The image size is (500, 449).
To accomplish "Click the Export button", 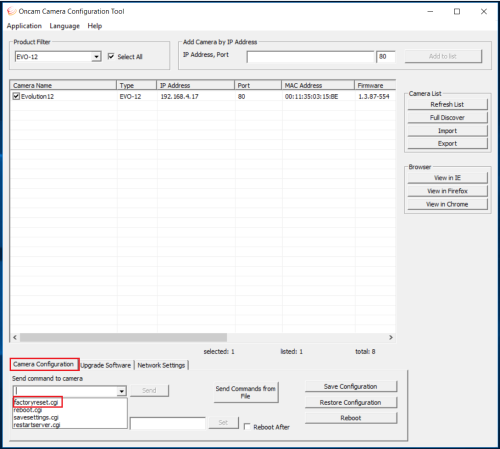I will [x=447, y=143].
